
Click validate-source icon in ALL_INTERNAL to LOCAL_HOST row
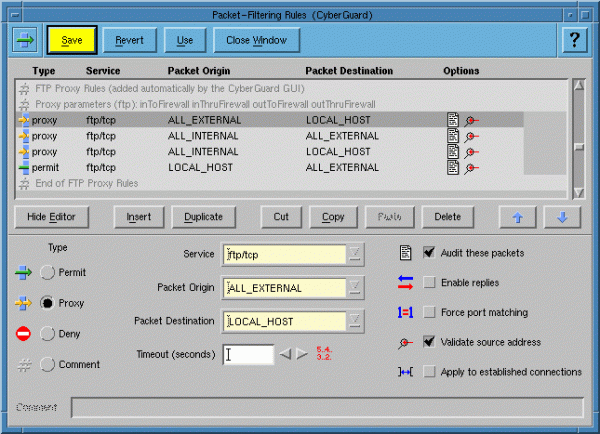(471, 152)
